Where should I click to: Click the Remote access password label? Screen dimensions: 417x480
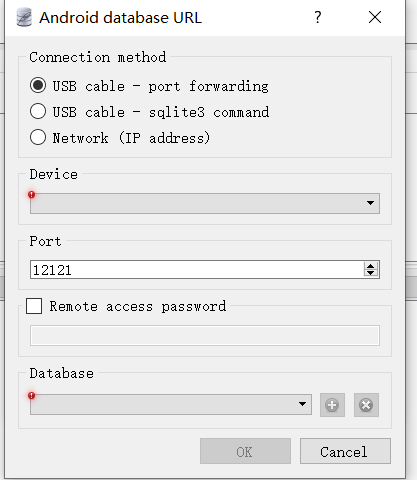pyautogui.click(x=138, y=306)
